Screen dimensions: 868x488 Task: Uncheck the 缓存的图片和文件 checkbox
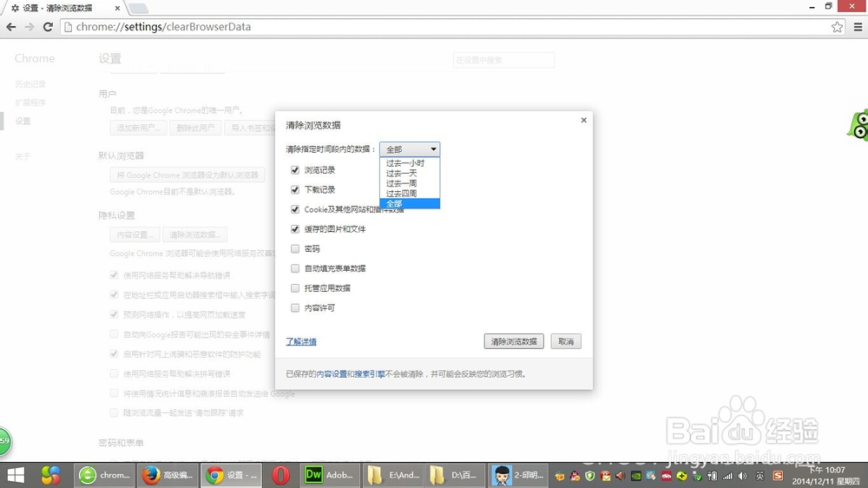point(295,228)
